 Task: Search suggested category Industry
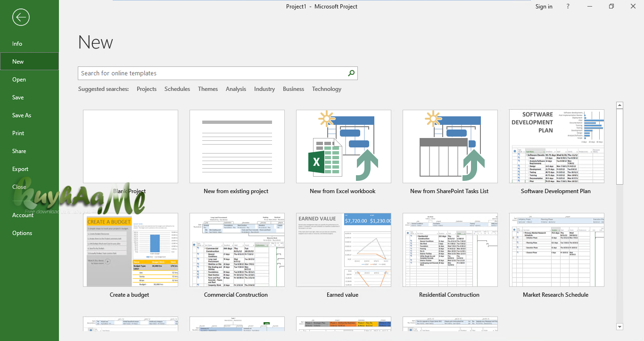coord(264,89)
